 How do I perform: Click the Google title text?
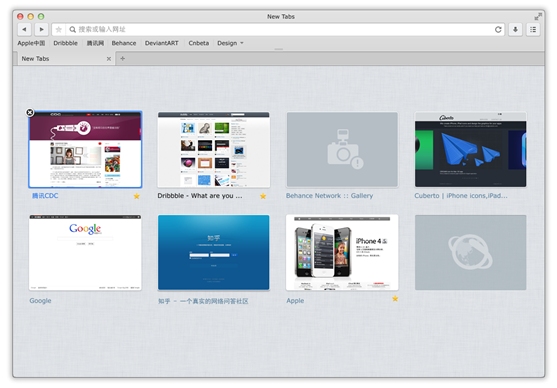tap(40, 301)
